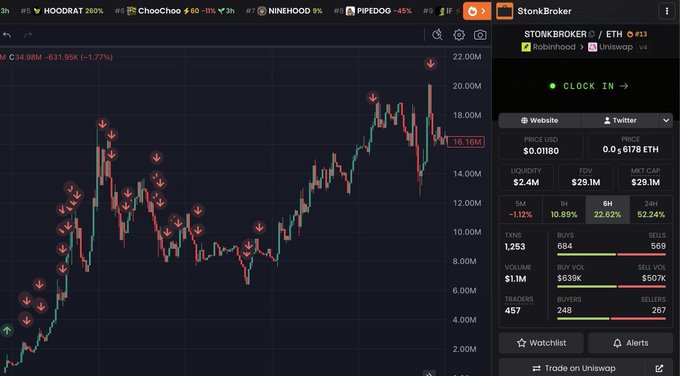Click the FDV $29.1M box

(x=586, y=177)
